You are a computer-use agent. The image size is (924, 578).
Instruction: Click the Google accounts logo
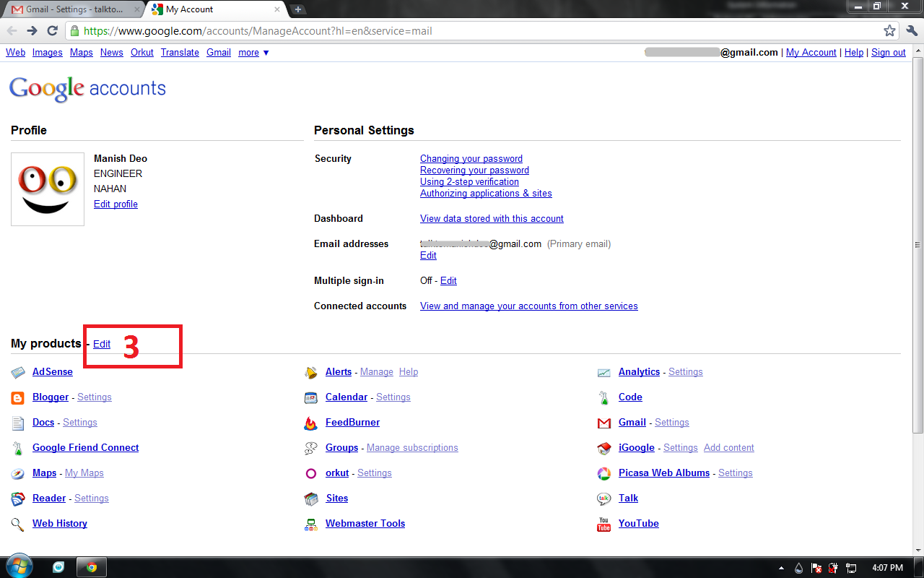87,88
